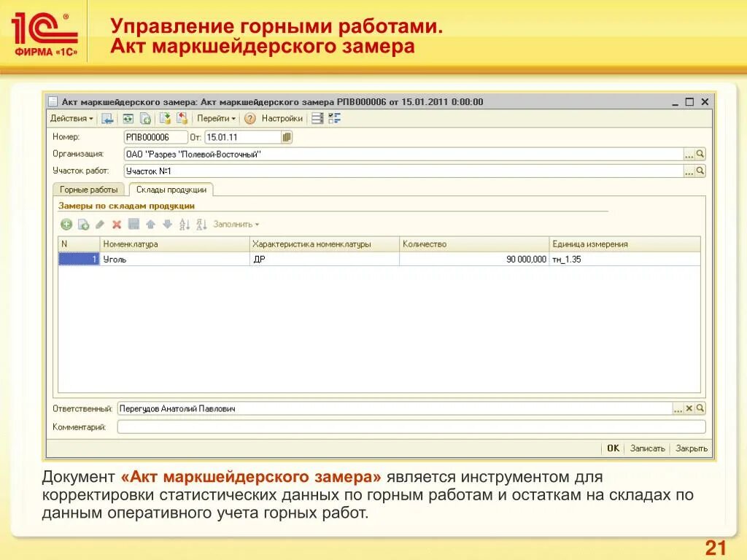
Task: Click the Комментарий input field
Action: click(x=411, y=427)
